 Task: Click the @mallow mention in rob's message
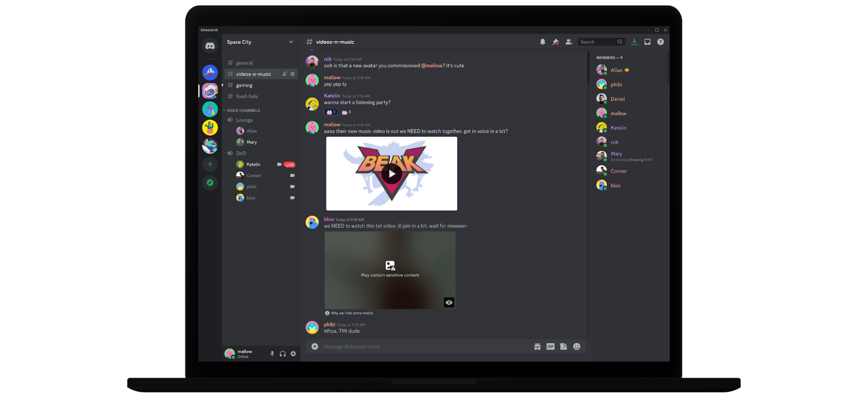432,65
